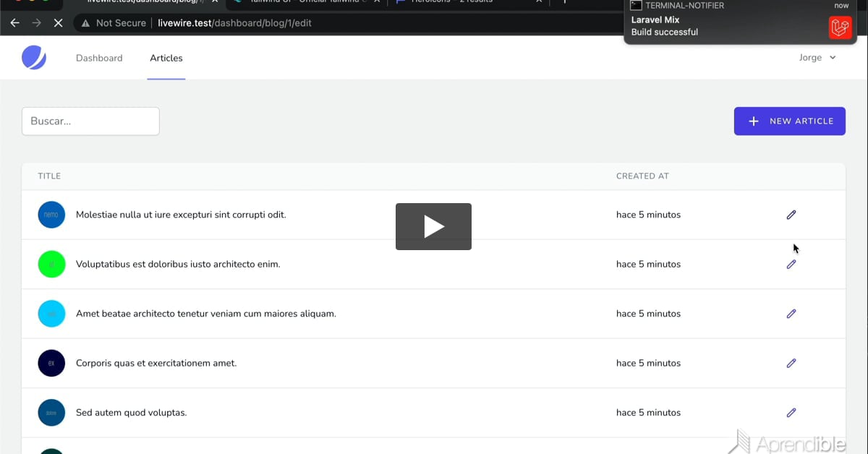The width and height of the screenshot is (868, 454).
Task: Close the livewire.test browser tab
Action: [x=215, y=1]
